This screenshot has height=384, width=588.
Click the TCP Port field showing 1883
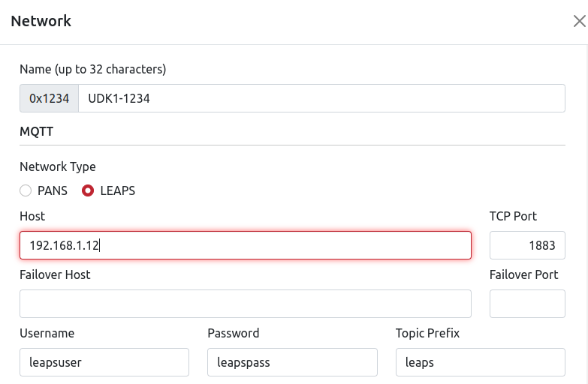coord(527,245)
